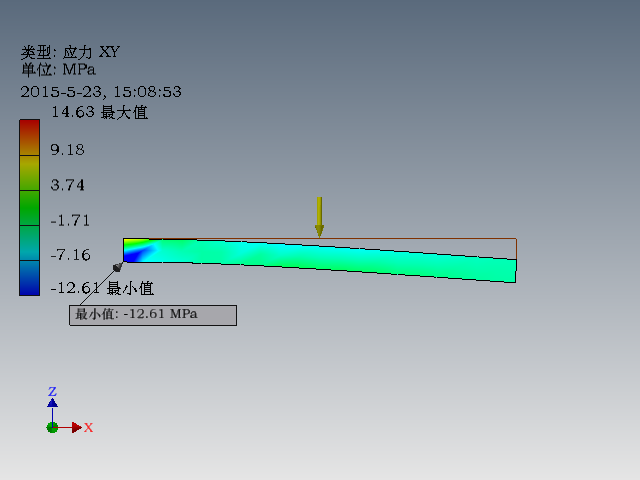Click the 3.74 legend value
Viewport: 640px width, 480px height.
[x=67, y=185]
